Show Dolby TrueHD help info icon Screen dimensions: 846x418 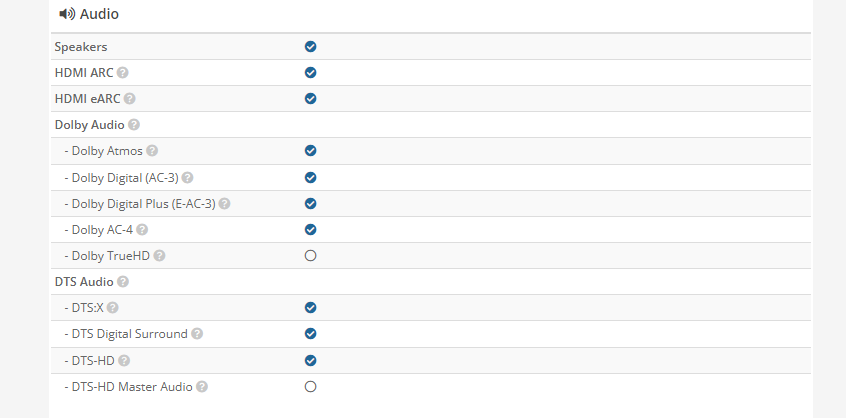pos(159,256)
